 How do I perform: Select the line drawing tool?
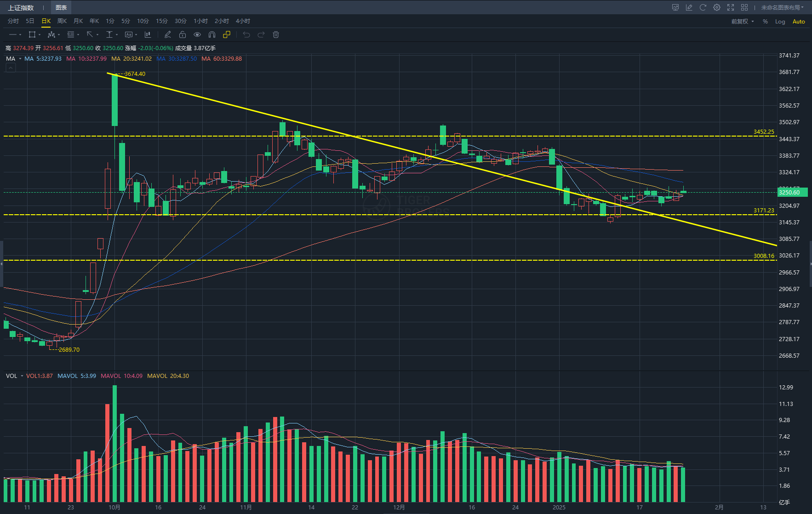[x=12, y=34]
